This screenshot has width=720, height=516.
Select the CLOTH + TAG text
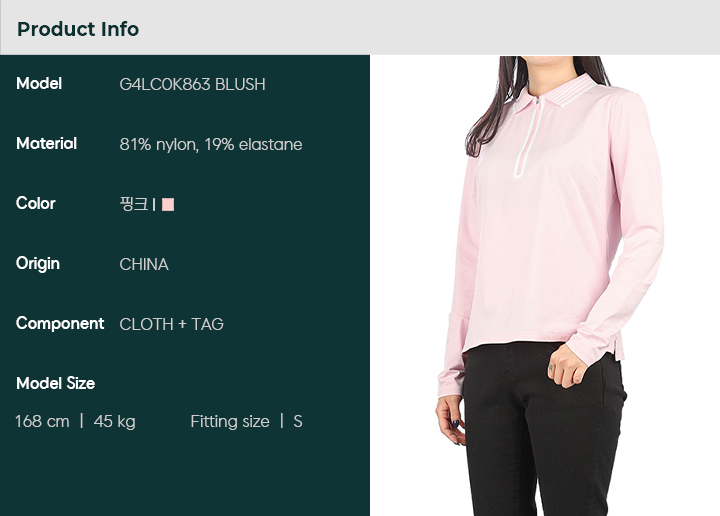click(172, 325)
